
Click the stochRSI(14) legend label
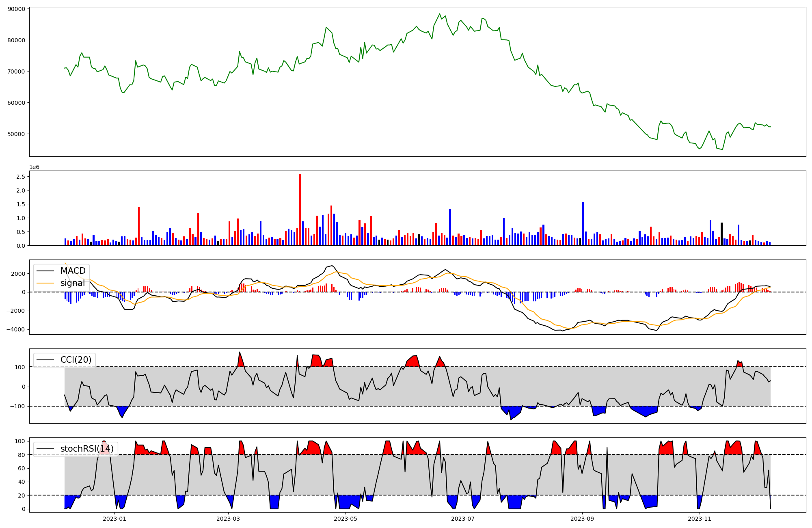click(x=87, y=449)
